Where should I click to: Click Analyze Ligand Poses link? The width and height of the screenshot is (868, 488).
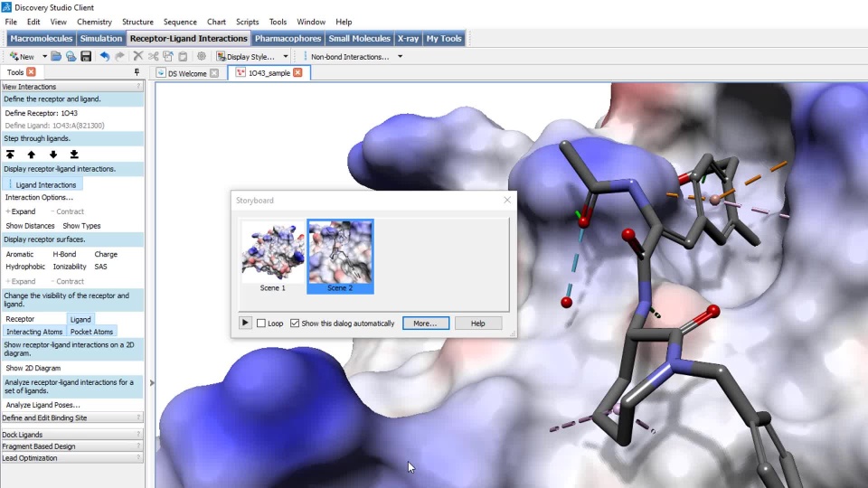[42, 405]
